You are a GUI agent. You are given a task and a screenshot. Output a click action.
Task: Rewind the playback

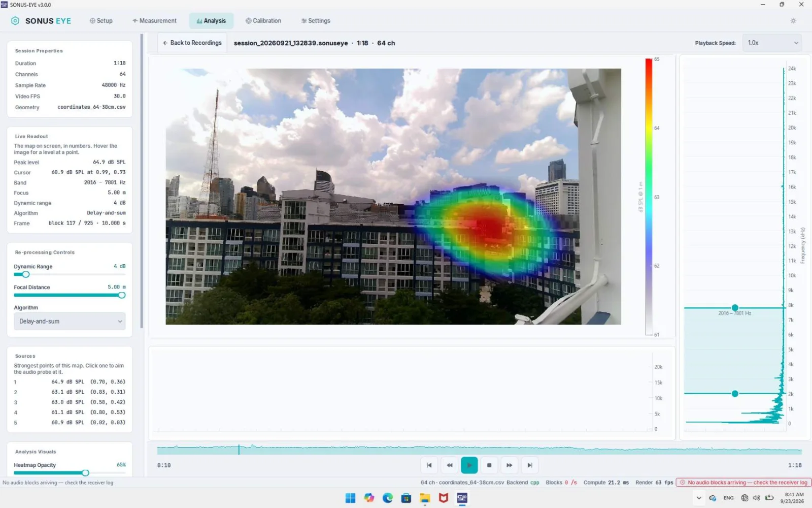coord(449,465)
